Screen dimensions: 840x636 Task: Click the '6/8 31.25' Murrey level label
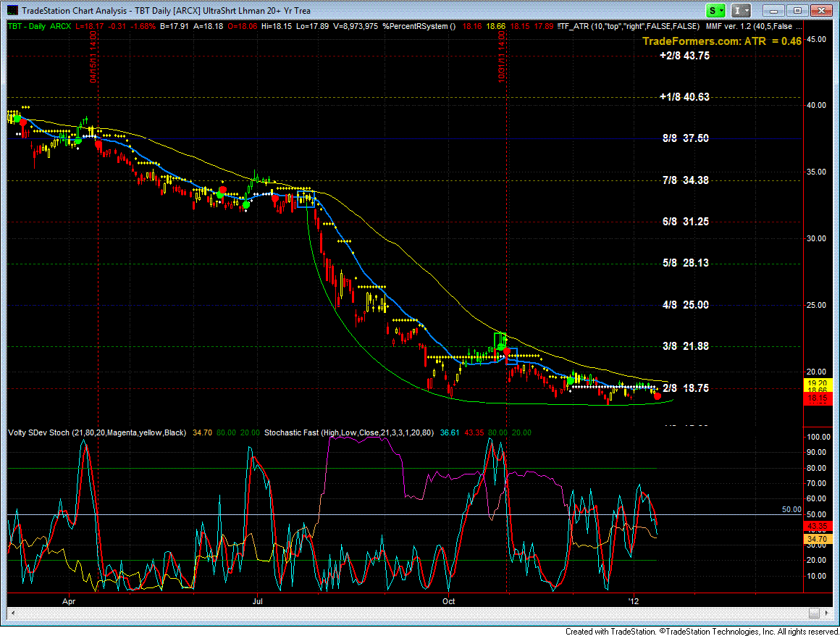point(685,221)
